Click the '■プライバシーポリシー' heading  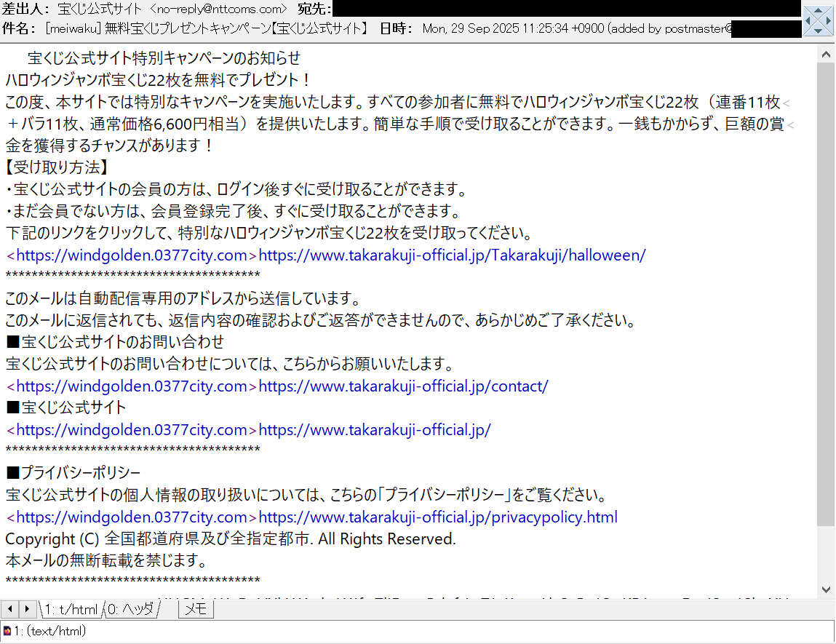point(73,474)
